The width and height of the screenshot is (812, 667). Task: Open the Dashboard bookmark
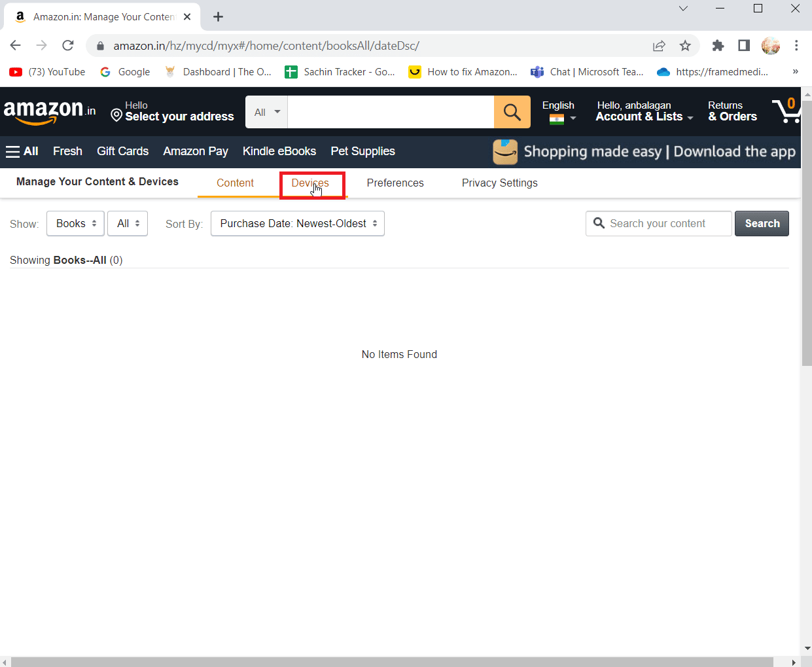pyautogui.click(x=218, y=72)
